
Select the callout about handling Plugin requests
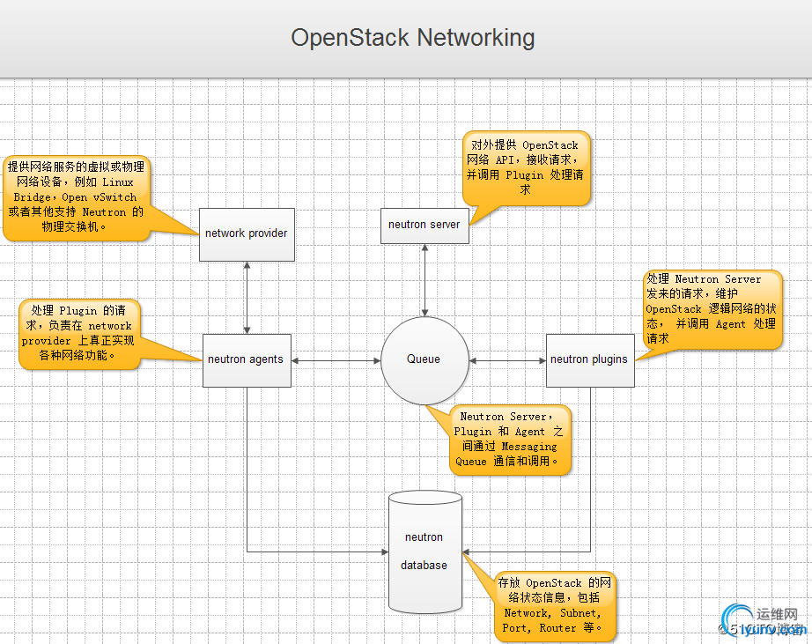pos(79,334)
